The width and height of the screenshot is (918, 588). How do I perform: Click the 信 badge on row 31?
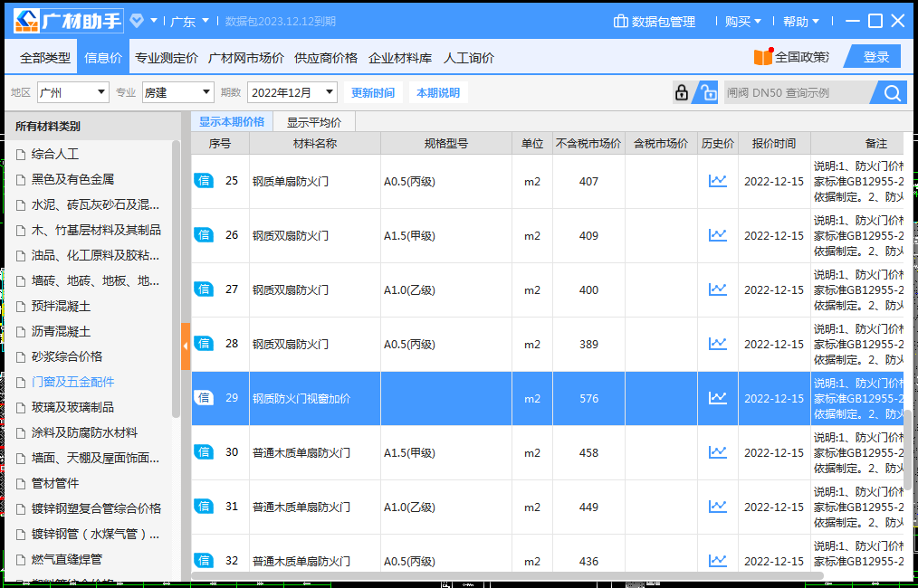pyautogui.click(x=204, y=506)
